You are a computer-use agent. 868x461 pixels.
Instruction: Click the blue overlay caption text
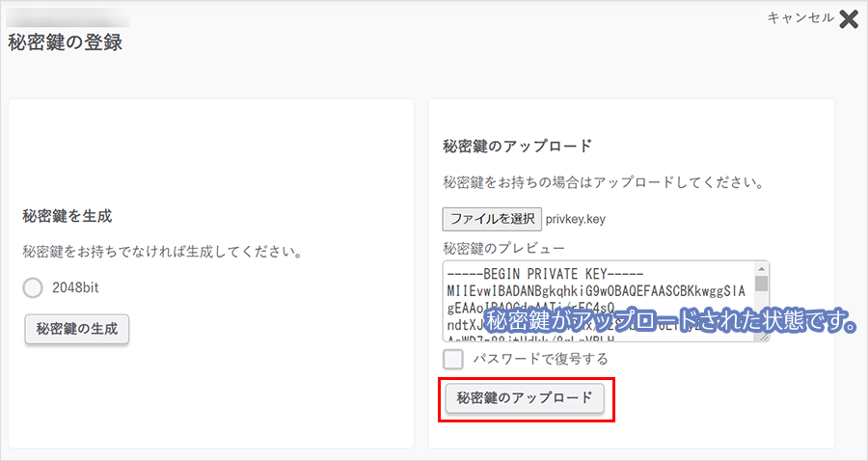670,321
